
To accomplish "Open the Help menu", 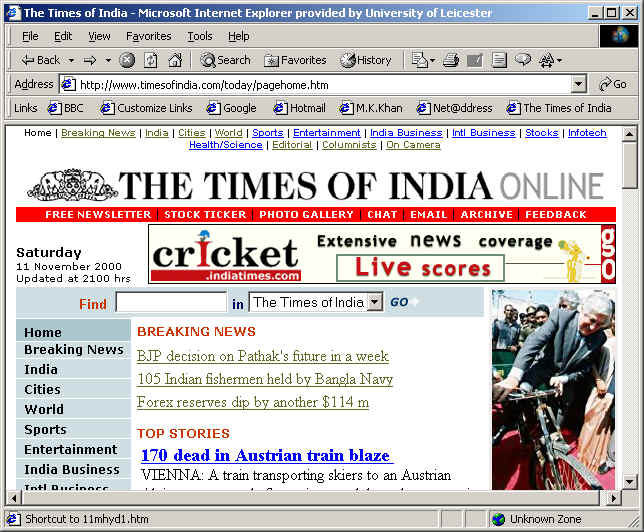I will pos(239,37).
